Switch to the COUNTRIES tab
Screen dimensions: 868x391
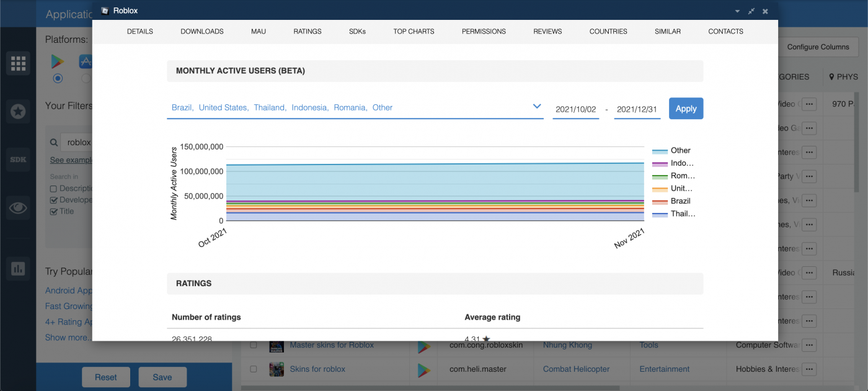tap(608, 31)
